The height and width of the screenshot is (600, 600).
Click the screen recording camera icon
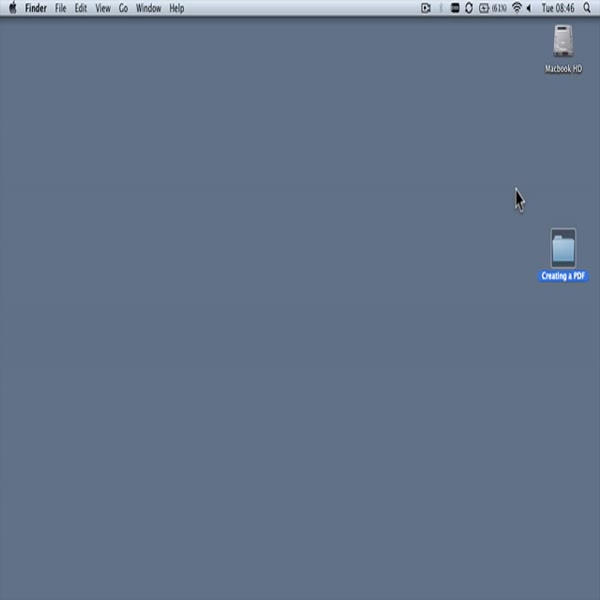tap(426, 8)
